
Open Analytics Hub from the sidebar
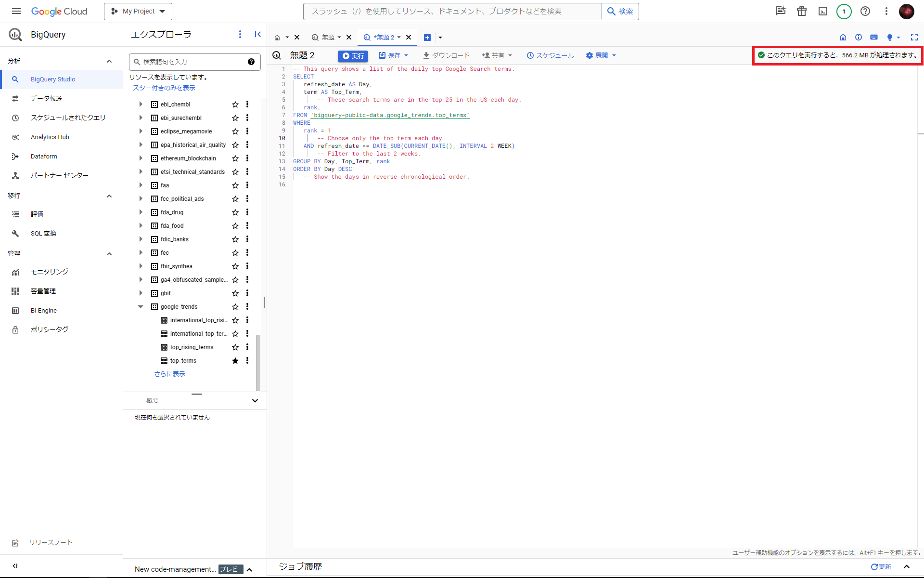(x=50, y=137)
